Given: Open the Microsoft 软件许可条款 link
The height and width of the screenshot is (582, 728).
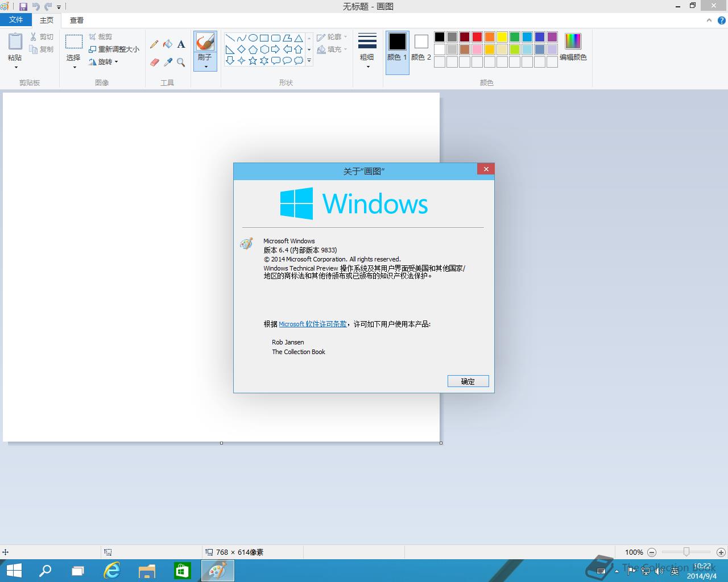Looking at the screenshot, I should 313,324.
